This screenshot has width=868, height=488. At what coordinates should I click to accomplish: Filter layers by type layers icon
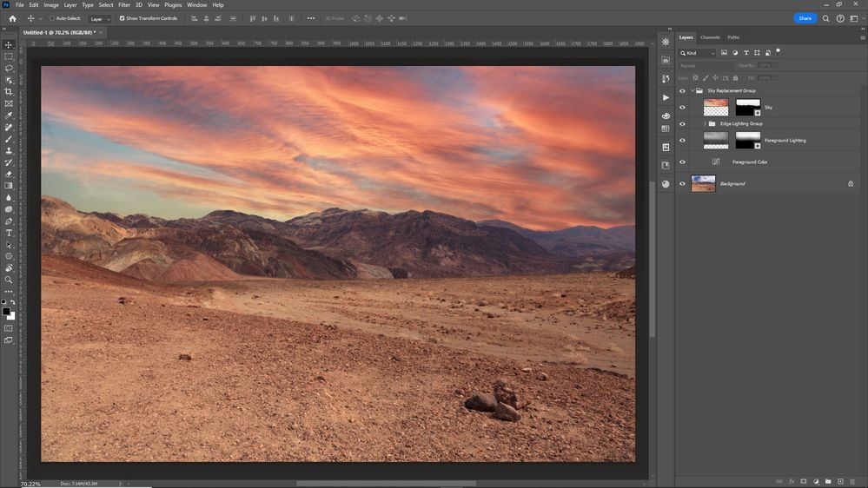pos(746,53)
